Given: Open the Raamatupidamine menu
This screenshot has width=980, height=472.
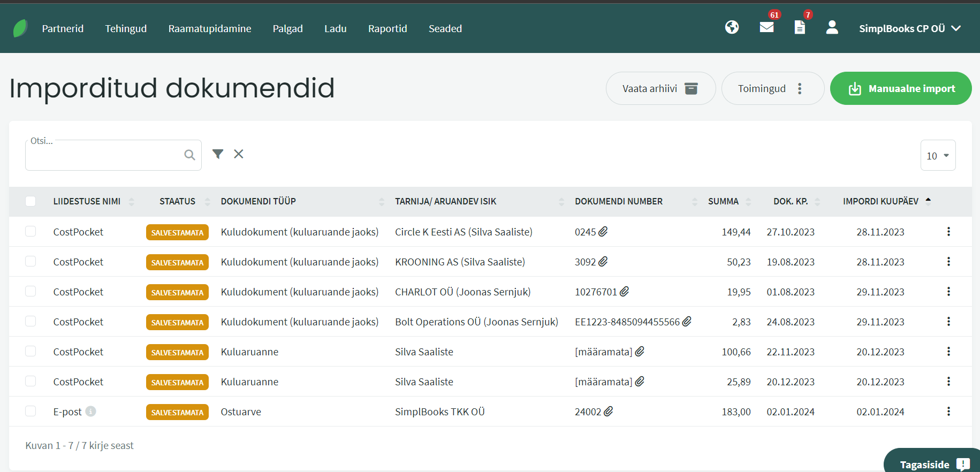Looking at the screenshot, I should pyautogui.click(x=210, y=28).
